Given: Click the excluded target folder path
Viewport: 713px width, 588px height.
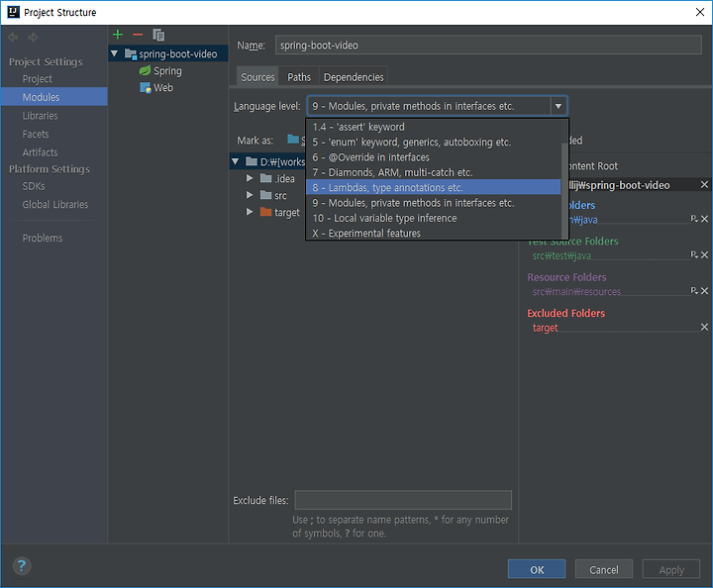Looking at the screenshot, I should coord(545,328).
